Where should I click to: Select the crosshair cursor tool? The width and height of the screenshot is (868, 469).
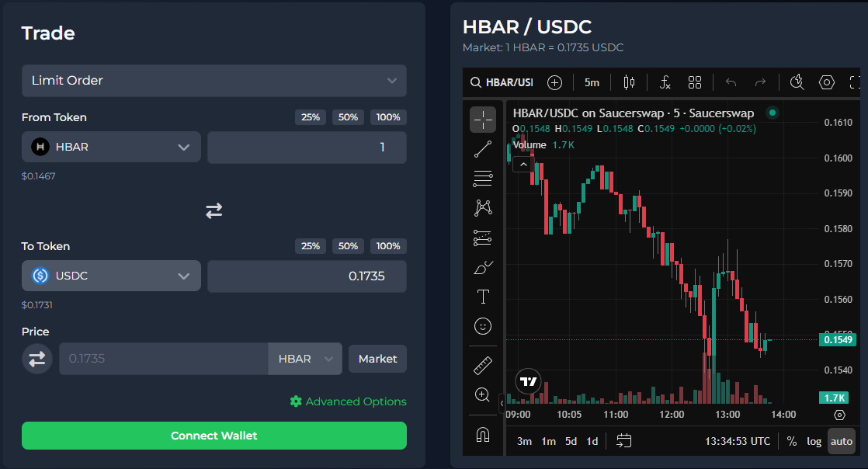click(482, 120)
